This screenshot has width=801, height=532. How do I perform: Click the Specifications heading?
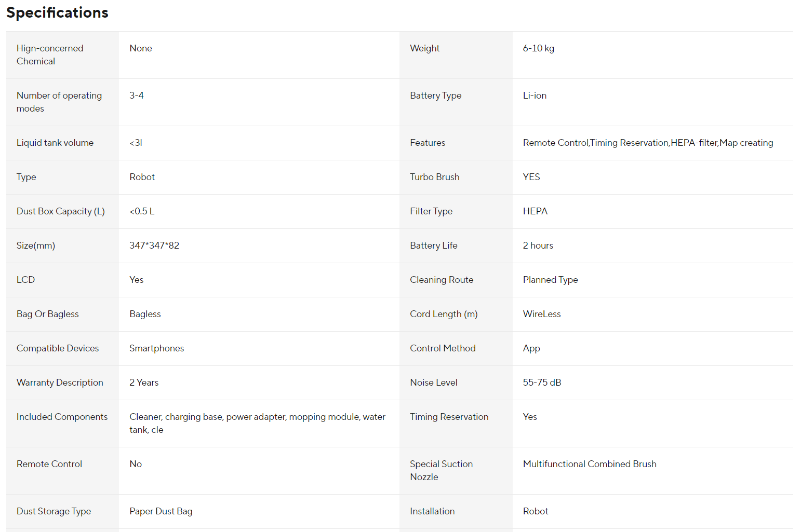pos(57,12)
